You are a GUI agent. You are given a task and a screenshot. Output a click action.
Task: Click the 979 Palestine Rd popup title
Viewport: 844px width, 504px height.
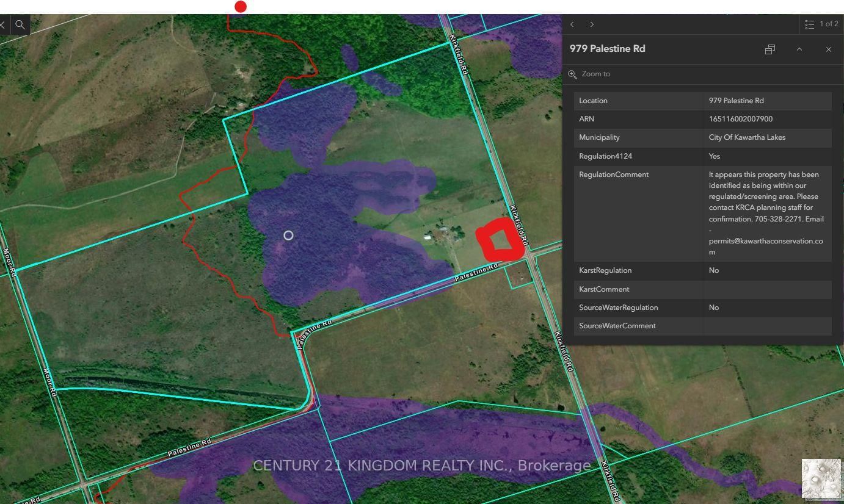click(607, 49)
